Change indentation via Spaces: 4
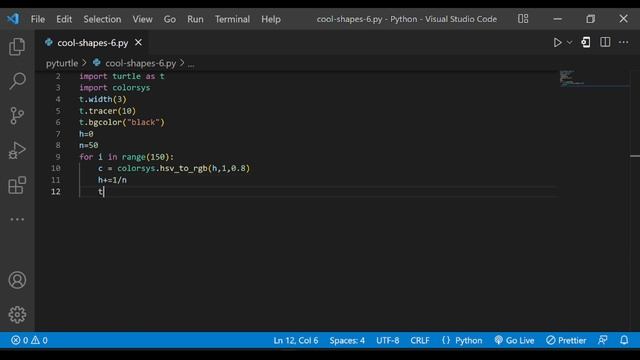The width and height of the screenshot is (640, 360). coord(347,340)
